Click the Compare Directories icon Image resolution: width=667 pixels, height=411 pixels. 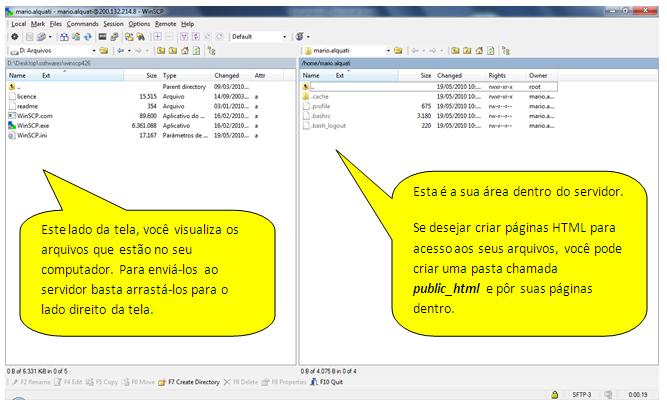pyautogui.click(x=64, y=37)
